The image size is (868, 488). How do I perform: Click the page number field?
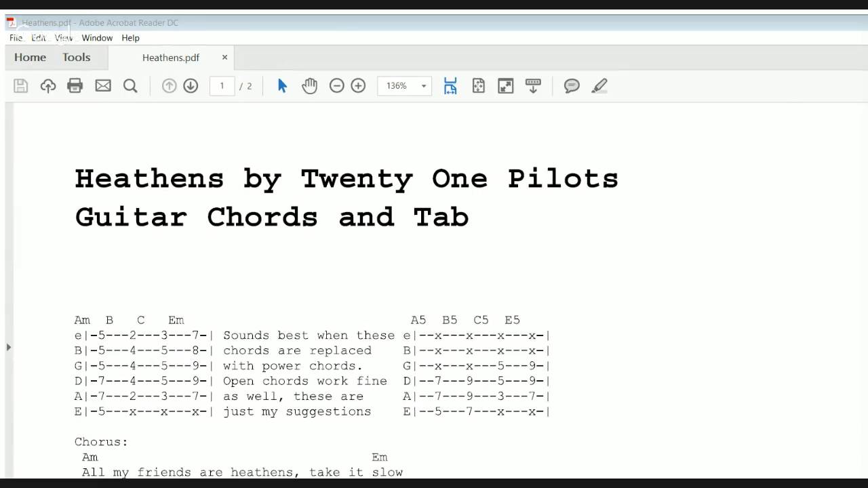[222, 86]
